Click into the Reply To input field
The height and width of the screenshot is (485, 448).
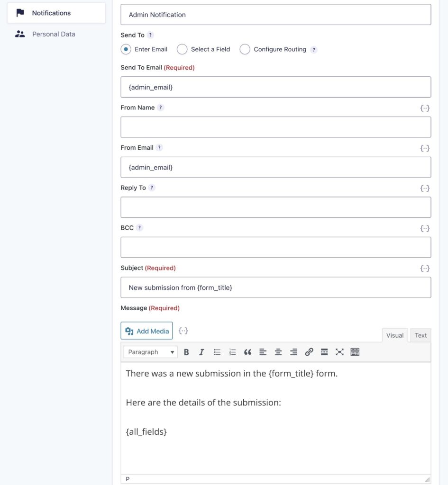(x=276, y=207)
